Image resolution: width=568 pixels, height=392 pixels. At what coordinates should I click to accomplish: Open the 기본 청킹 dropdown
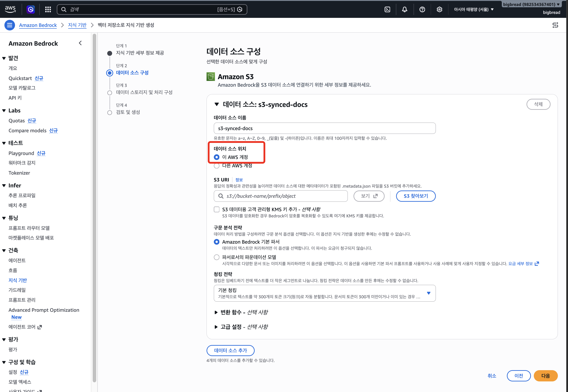coord(324,293)
